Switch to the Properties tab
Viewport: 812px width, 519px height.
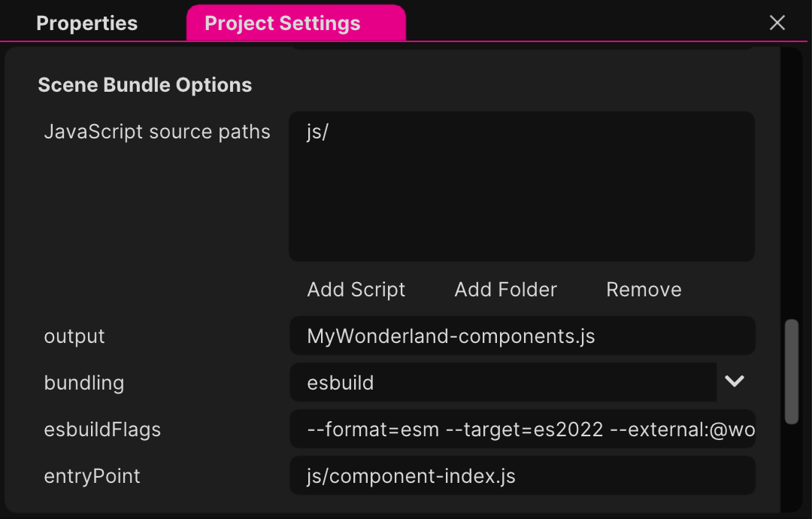[x=86, y=23]
